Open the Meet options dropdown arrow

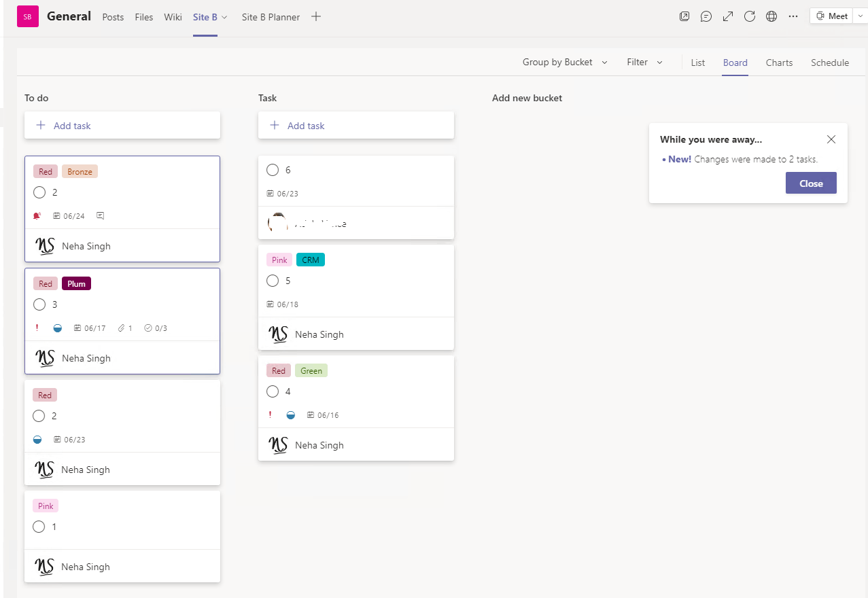(862, 16)
